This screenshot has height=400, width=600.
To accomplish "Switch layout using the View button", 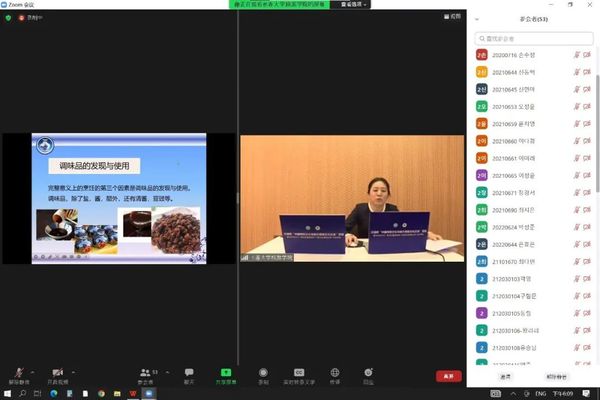I will click(453, 16).
